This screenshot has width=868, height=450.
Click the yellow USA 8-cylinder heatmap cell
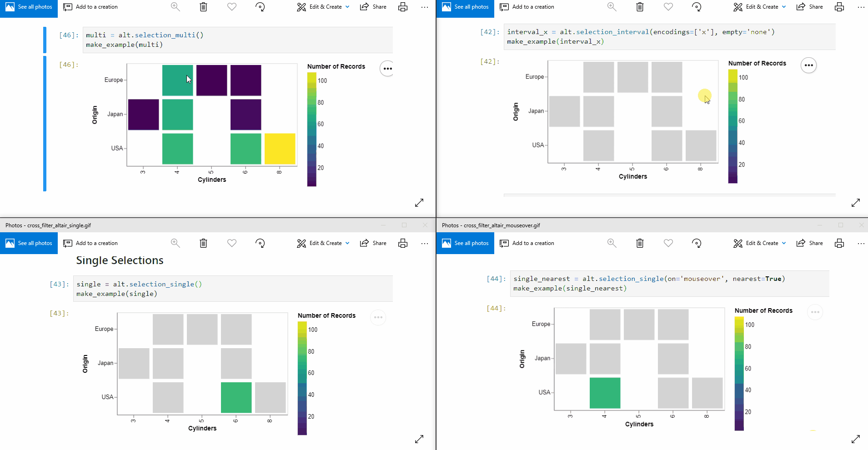click(280, 148)
